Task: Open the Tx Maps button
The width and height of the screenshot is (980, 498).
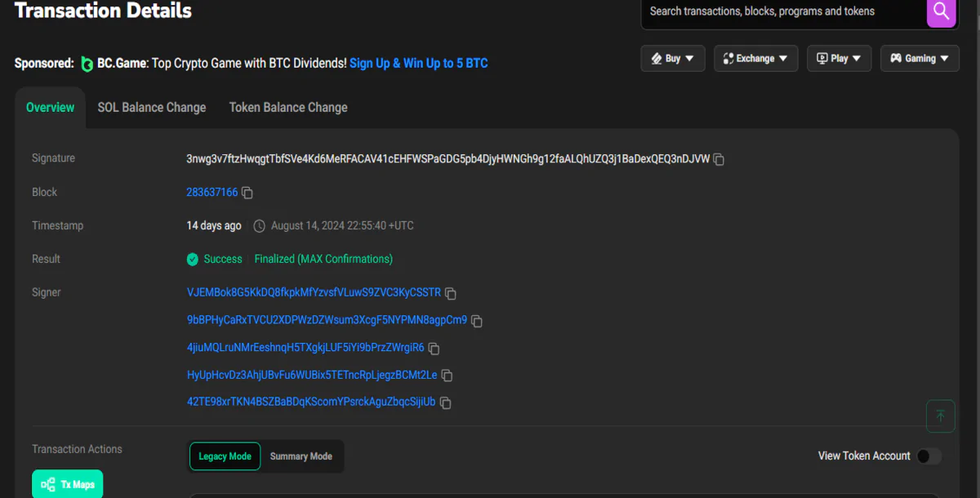Action: coord(68,484)
